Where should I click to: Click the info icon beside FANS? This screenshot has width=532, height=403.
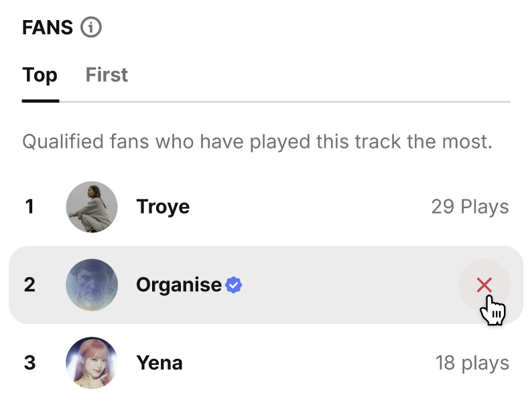tap(91, 27)
